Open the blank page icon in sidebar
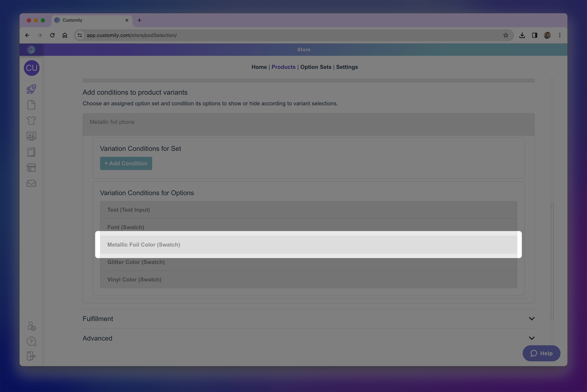The height and width of the screenshot is (392, 587). [x=31, y=105]
